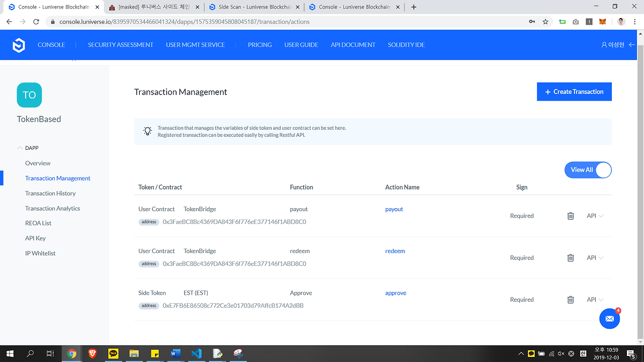Show hidden system tray icons
The width and height of the screenshot is (644, 362).
(521, 353)
